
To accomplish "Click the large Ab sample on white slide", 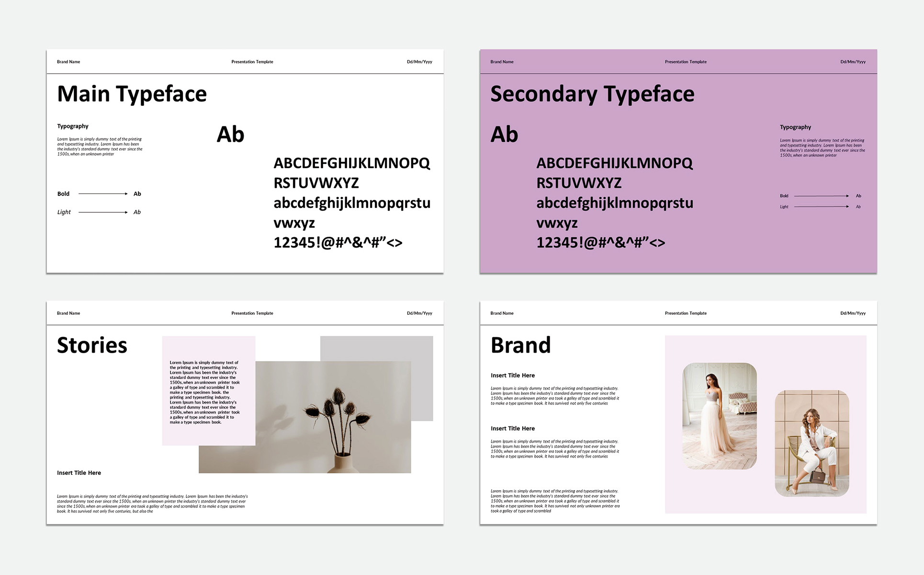I will (x=230, y=135).
